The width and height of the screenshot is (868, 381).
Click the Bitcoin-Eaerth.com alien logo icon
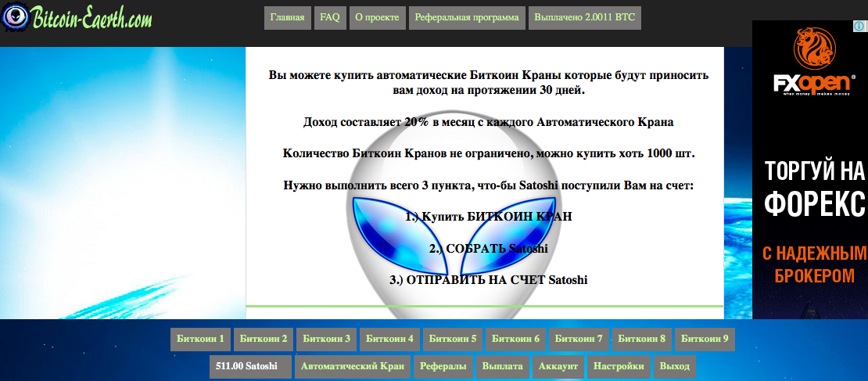click(x=14, y=16)
